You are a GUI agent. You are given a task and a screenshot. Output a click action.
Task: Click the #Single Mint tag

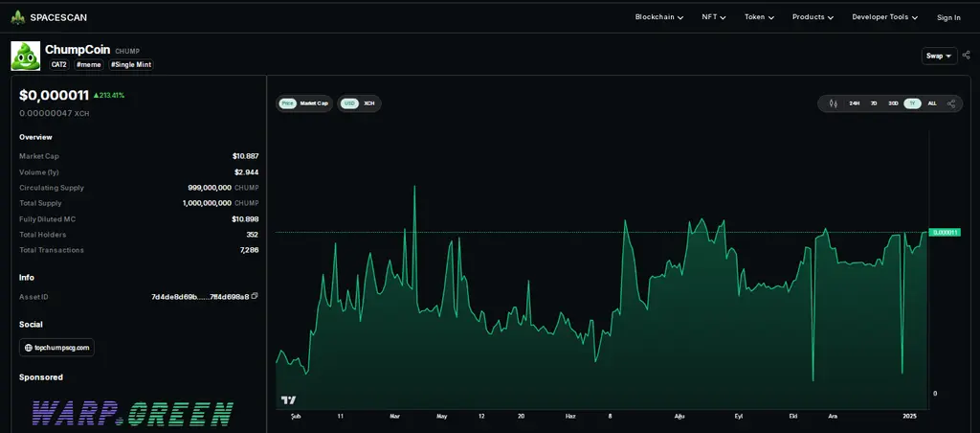[131, 64]
